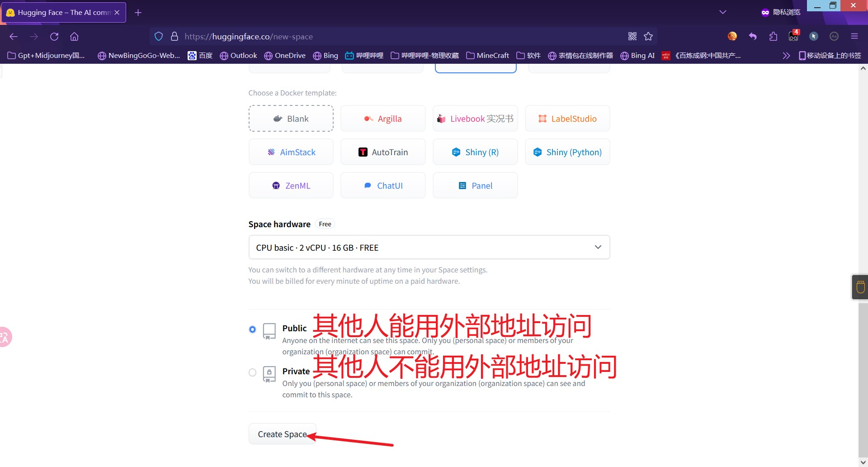
Task: Open the tab list chevron in title bar
Action: [723, 12]
